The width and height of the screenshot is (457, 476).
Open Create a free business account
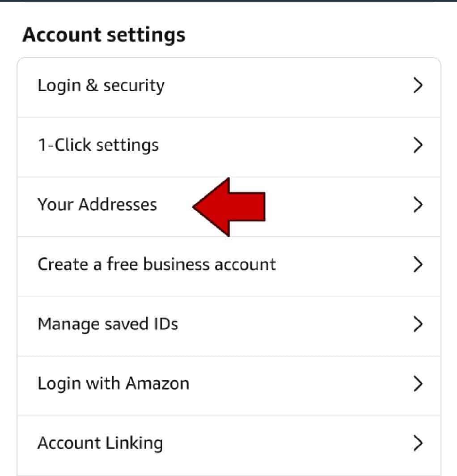157,264
